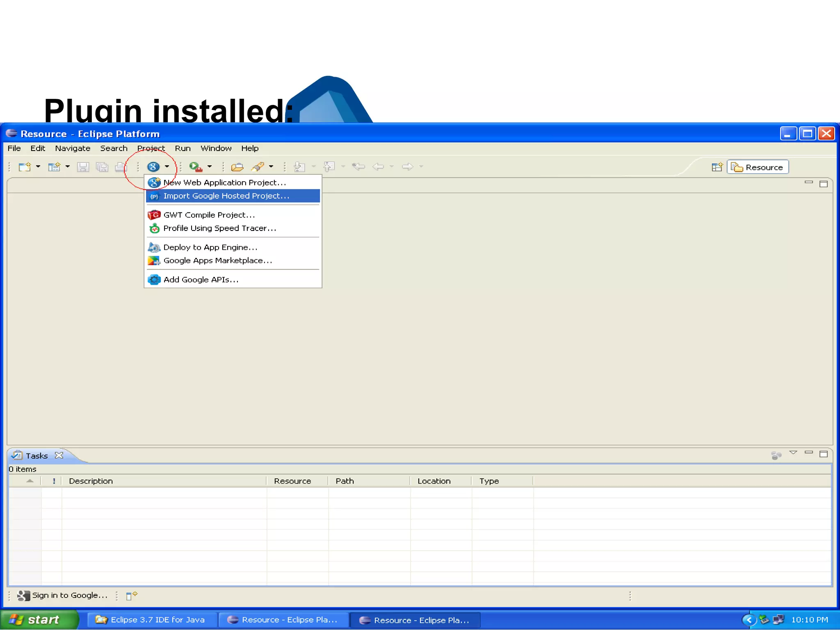Close the Tasks view tab
840x630 pixels.
(59, 455)
